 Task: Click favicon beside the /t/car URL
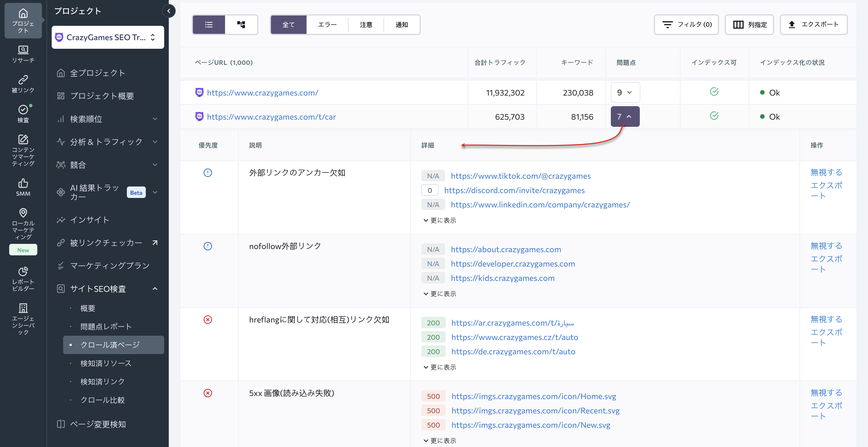pos(199,116)
